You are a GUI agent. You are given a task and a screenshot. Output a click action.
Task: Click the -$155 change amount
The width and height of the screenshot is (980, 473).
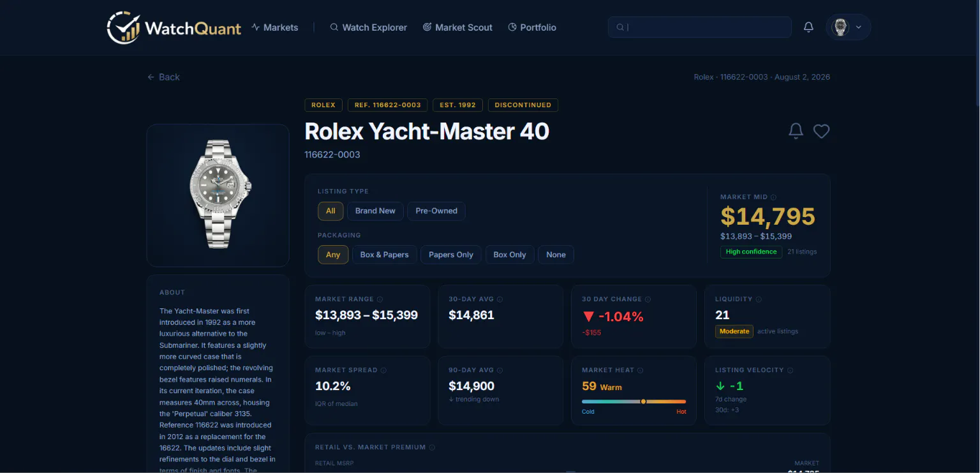(x=591, y=333)
